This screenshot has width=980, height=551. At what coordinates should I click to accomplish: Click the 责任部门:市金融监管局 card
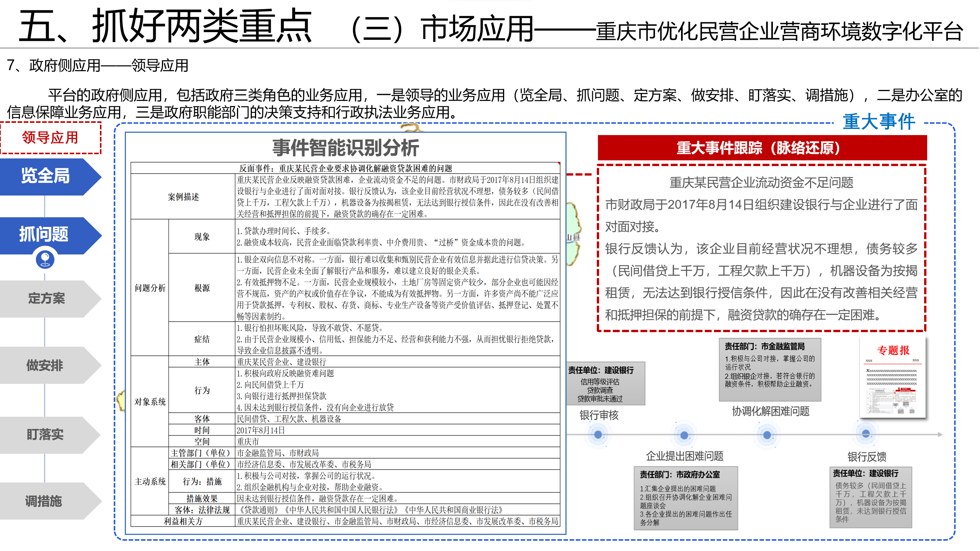tap(770, 369)
